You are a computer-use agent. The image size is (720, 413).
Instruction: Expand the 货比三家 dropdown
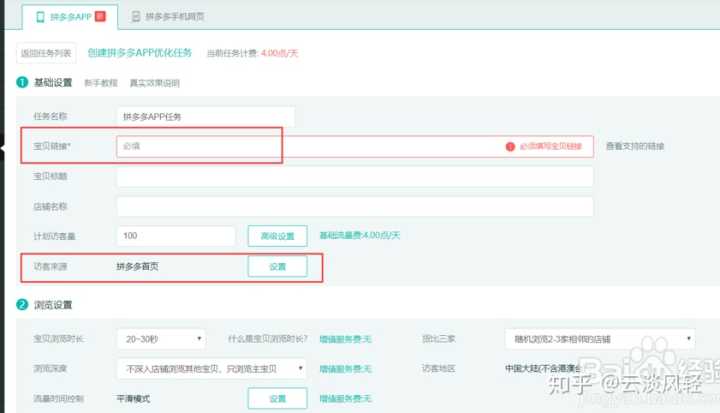click(599, 339)
